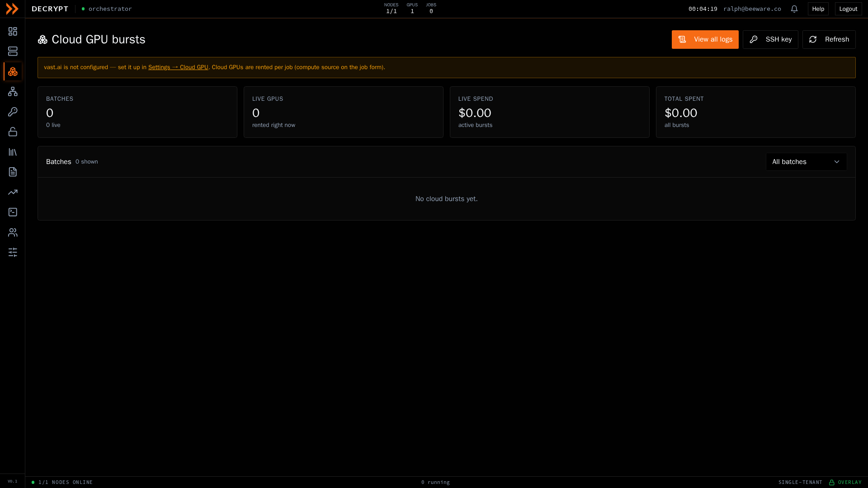This screenshot has height=488, width=868.
Task: Open the SSH key dialog
Action: click(770, 39)
